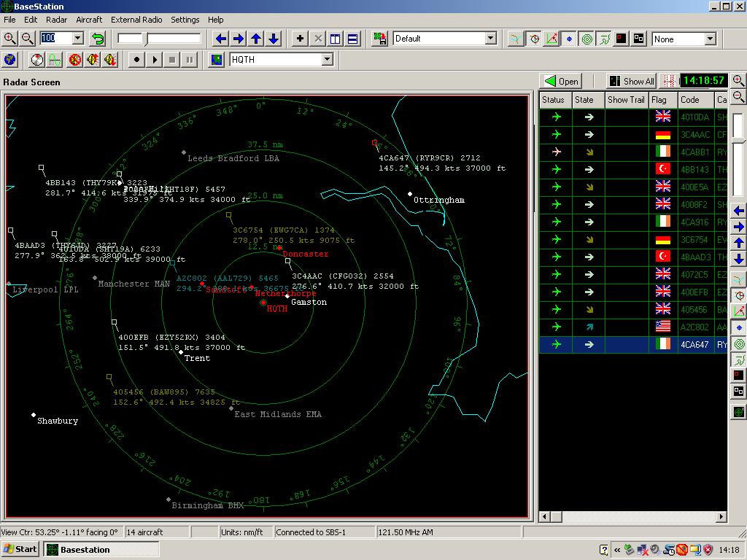Viewport: 747px width, 560px height.
Task: Click the Show All button
Action: 632,81
